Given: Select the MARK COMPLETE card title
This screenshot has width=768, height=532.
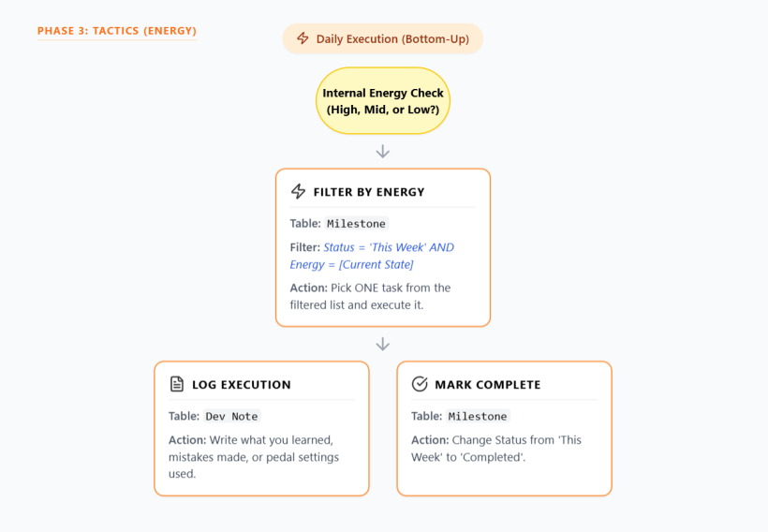Looking at the screenshot, I should [x=488, y=385].
